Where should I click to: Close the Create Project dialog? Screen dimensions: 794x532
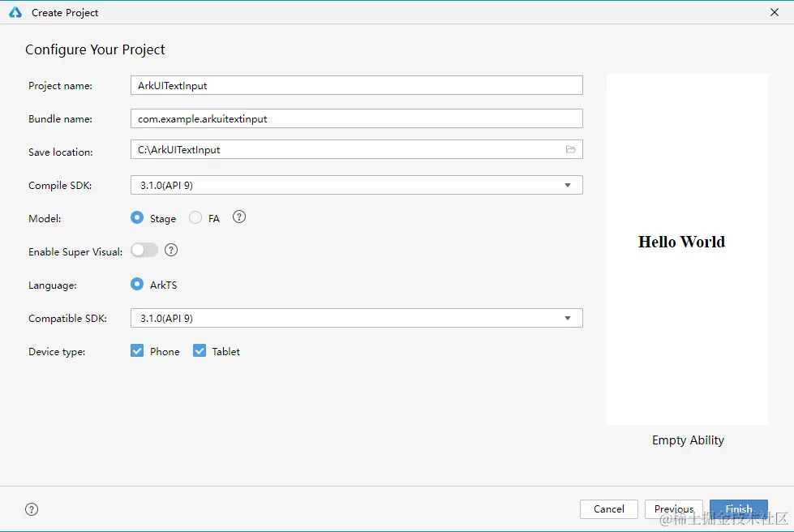tap(774, 13)
